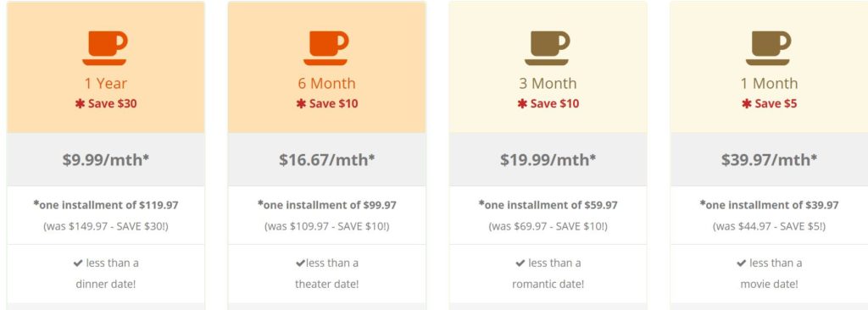Click the asterisk icon beside Save $30
The image size is (868, 310).
[x=80, y=103]
